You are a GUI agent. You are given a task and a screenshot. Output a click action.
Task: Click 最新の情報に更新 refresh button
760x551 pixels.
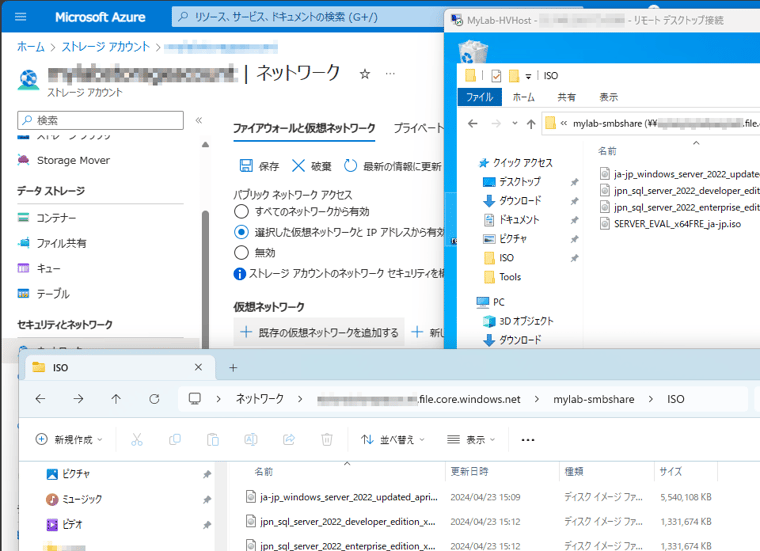[x=393, y=166]
